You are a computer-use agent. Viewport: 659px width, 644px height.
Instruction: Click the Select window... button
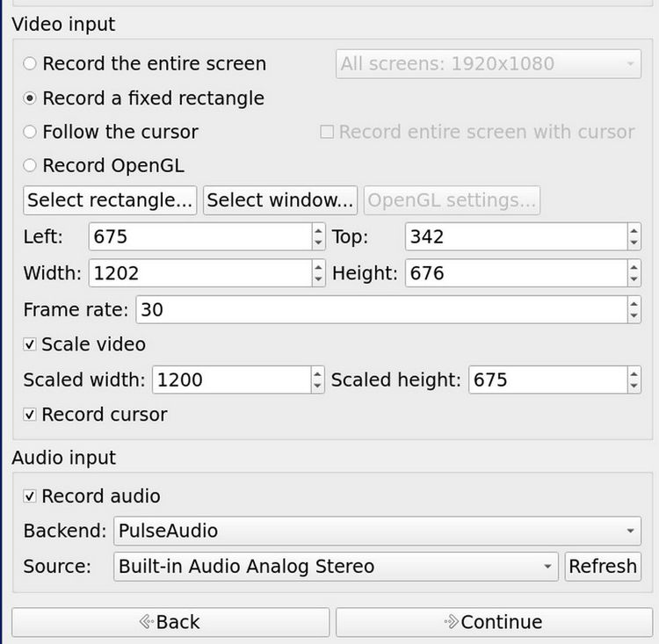[280, 200]
